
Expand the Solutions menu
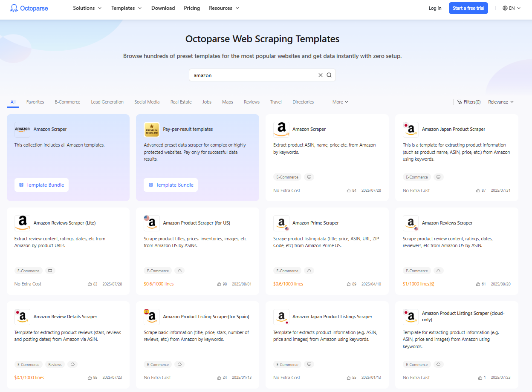[x=87, y=8]
